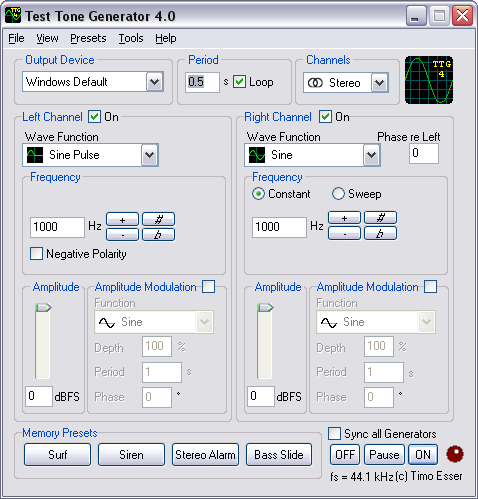Click left modulation Phase field
Screen dimensions: 478x499
157,397
